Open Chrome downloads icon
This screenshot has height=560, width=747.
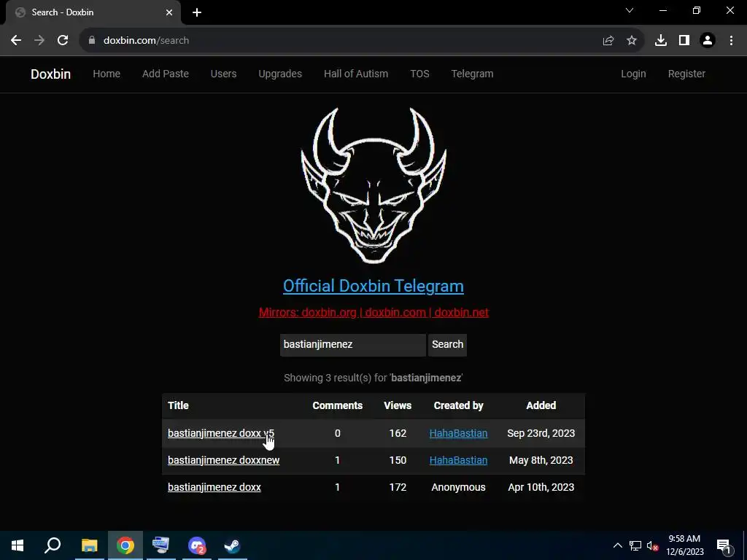(x=661, y=41)
